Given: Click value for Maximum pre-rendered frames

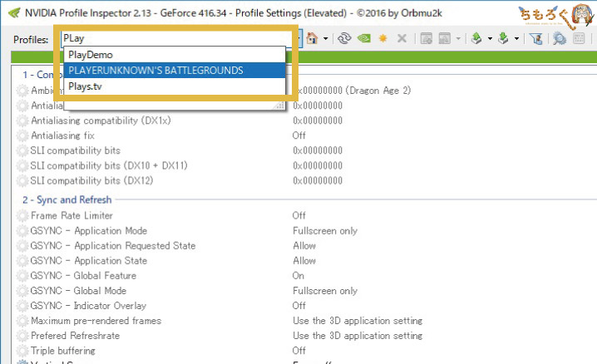Looking at the screenshot, I should (x=358, y=321).
